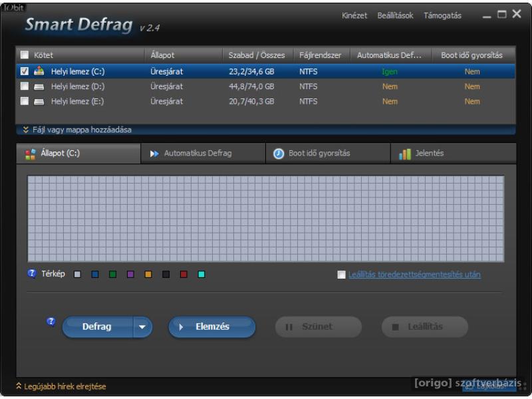This screenshot has width=532, height=399.
Task: Click the drive C: system disk icon
Action: 39,71
